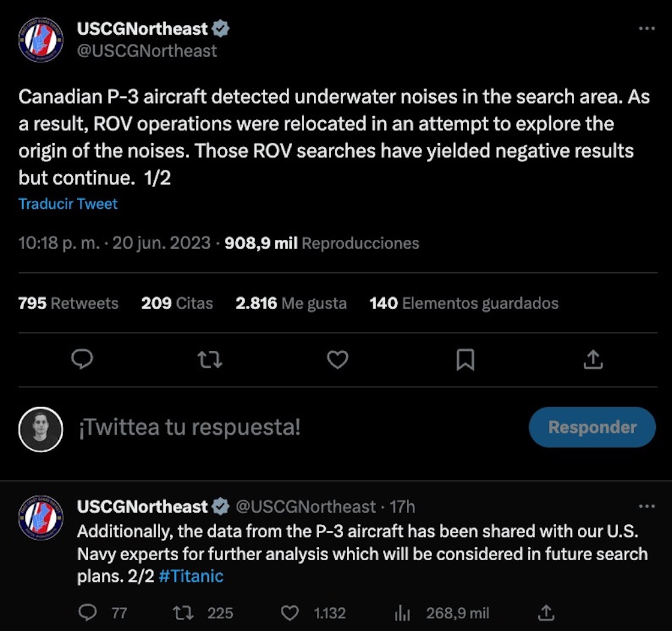Image resolution: width=672 pixels, height=631 pixels.
Task: Open view analytics icon on second tweet
Action: pos(401,612)
